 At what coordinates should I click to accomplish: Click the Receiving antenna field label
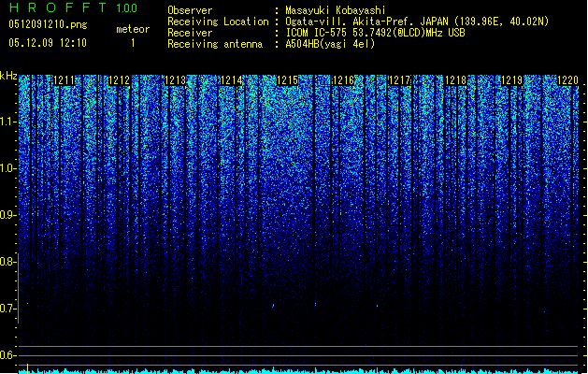tap(215, 44)
